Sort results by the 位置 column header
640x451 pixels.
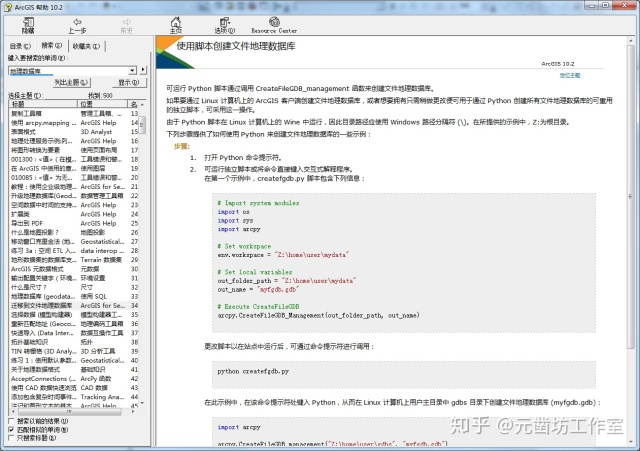point(102,104)
